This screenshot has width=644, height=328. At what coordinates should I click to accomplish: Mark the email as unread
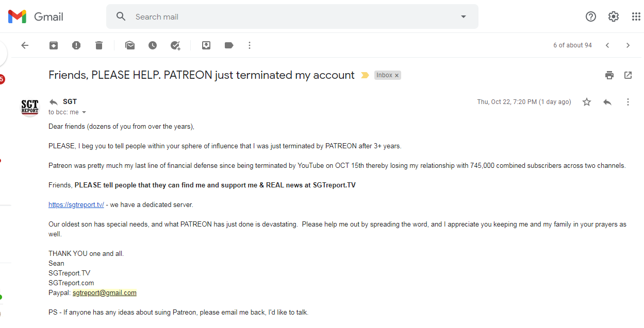pos(130,45)
